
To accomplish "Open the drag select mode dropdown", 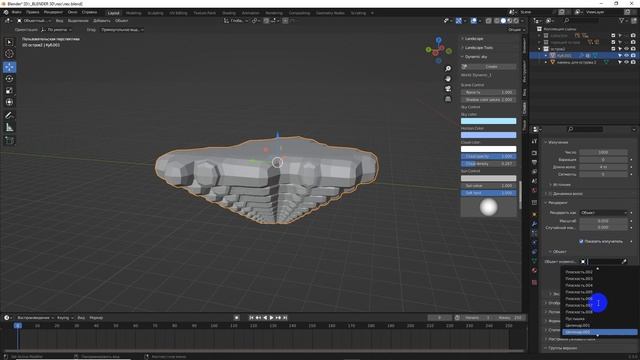I will 122,30.
